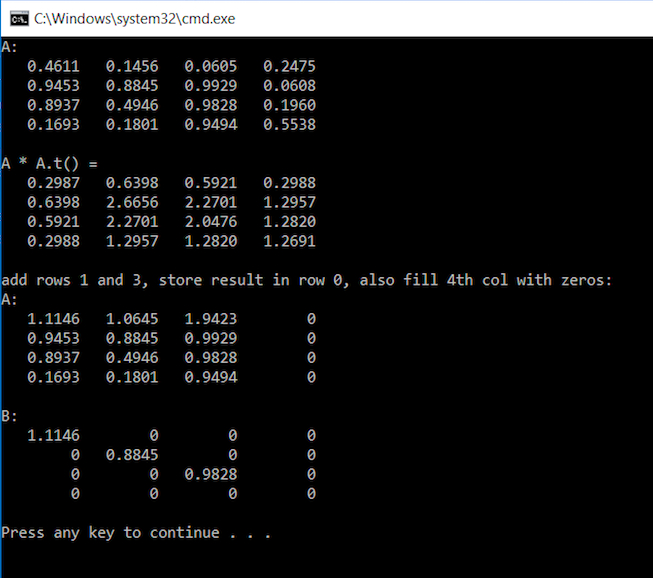Screen dimensions: 653x578
Task: Select the value 0.2987 in the product matrix
Action: [53, 183]
